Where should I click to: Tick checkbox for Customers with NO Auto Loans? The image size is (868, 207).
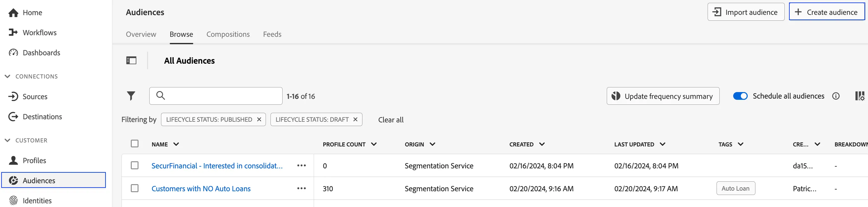pyautogui.click(x=135, y=188)
